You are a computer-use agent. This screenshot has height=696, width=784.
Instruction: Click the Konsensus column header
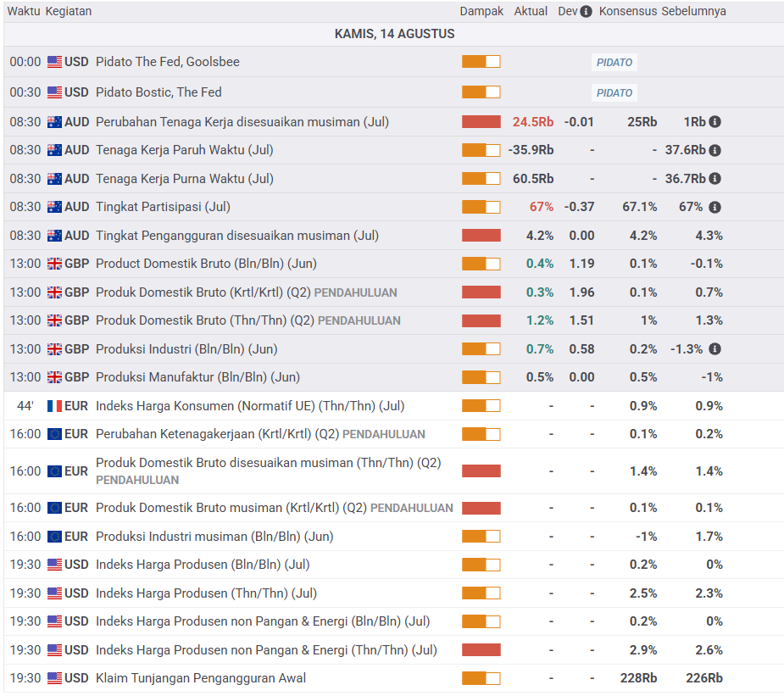pos(627,12)
